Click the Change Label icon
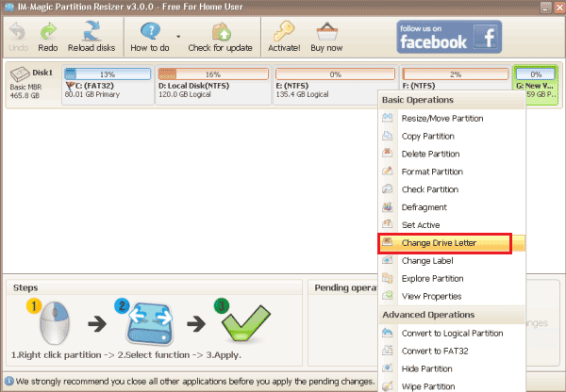Viewport: 566px width, 392px height. tap(388, 260)
